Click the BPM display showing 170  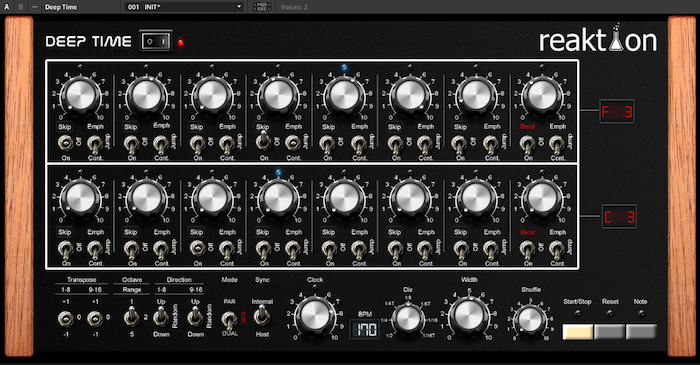[x=365, y=330]
